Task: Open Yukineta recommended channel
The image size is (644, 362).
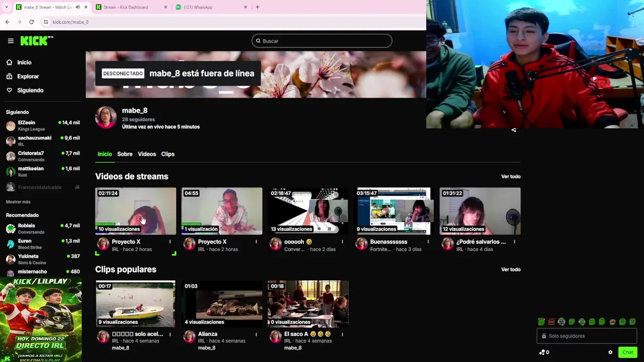Action: point(43,259)
